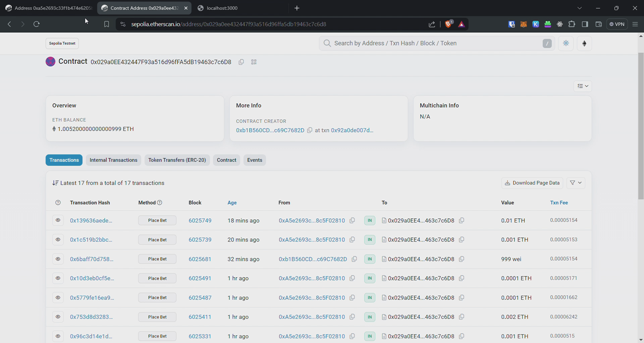Preview the 0x139636aede transaction via eye icon
644x343 pixels.
pos(58,220)
